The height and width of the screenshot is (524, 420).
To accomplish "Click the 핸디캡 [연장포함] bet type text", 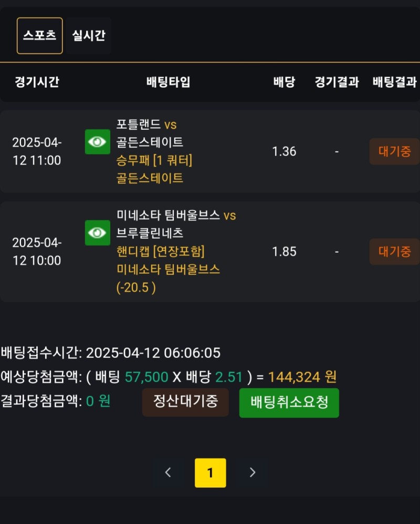I will (x=160, y=251).
